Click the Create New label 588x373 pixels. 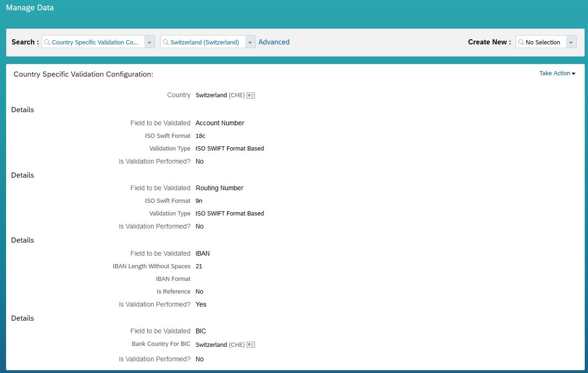(x=489, y=42)
